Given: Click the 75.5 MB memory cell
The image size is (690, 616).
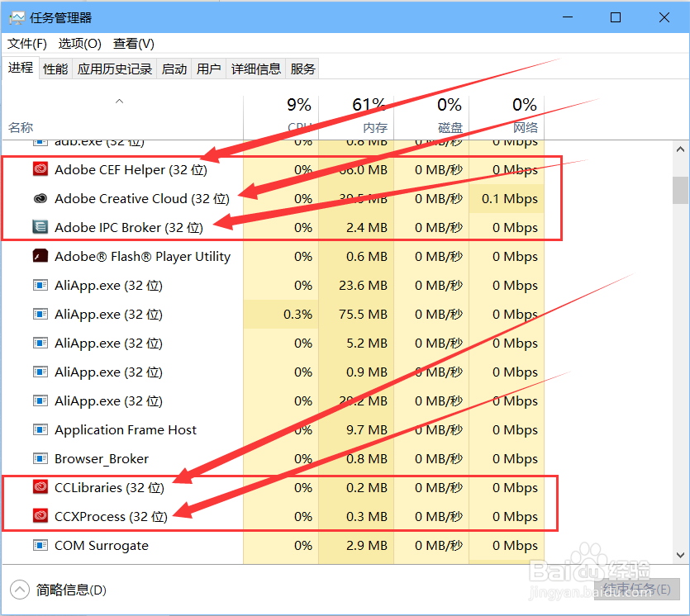Looking at the screenshot, I should pyautogui.click(x=356, y=315).
